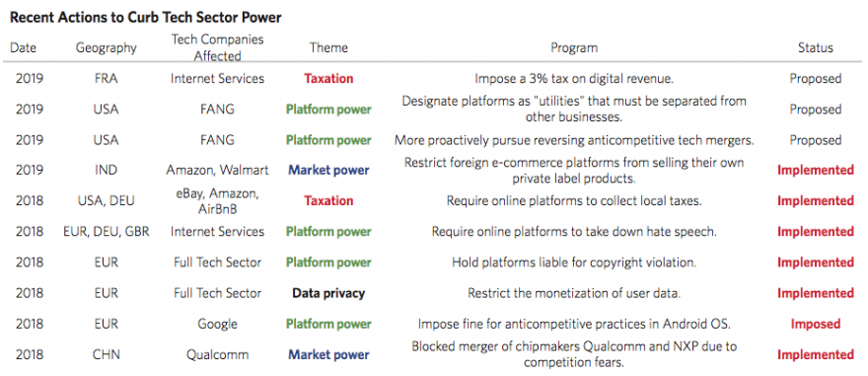Select the Tech Companies Affected header

point(217,47)
